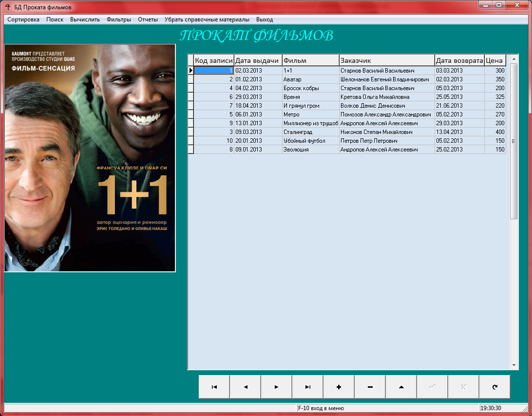Select price cell 400

click(495, 132)
